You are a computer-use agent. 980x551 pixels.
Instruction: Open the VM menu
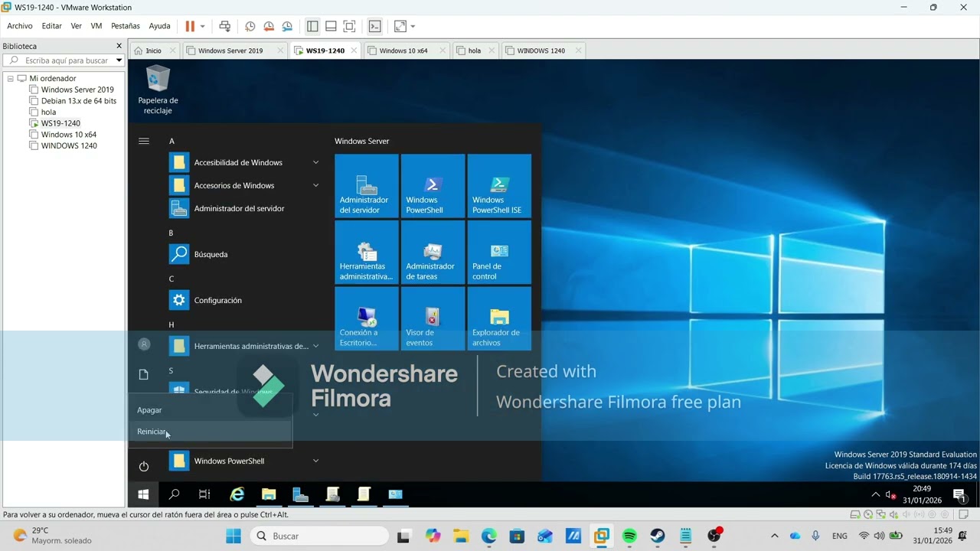point(96,26)
